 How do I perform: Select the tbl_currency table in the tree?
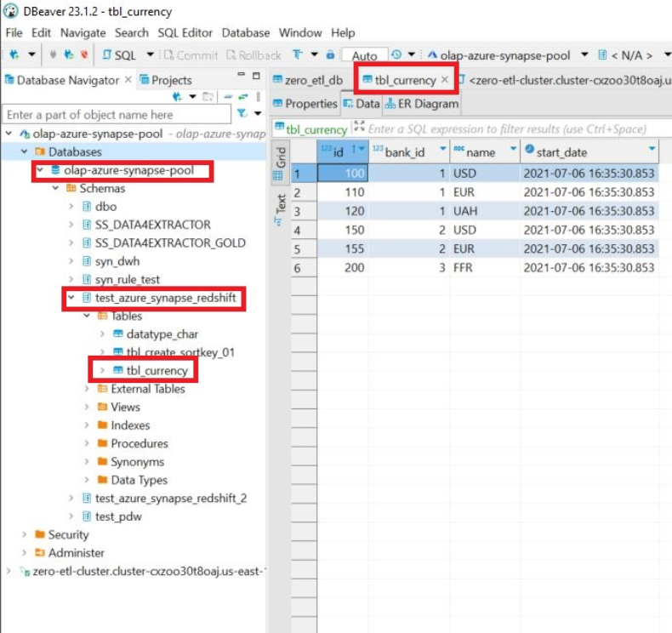[x=157, y=370]
